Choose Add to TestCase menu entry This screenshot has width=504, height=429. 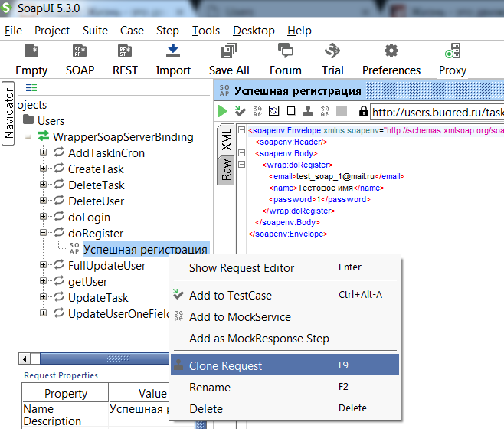285,295
